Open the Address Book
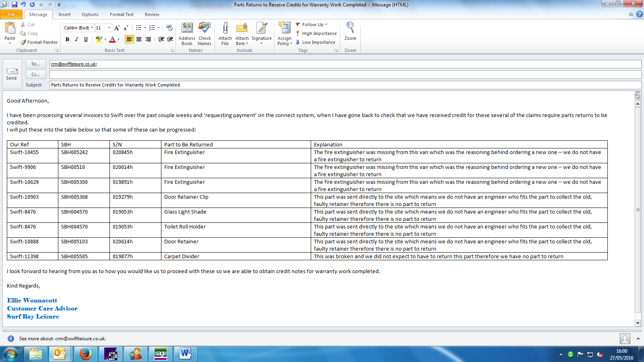This screenshot has width=644, height=362. [x=187, y=34]
